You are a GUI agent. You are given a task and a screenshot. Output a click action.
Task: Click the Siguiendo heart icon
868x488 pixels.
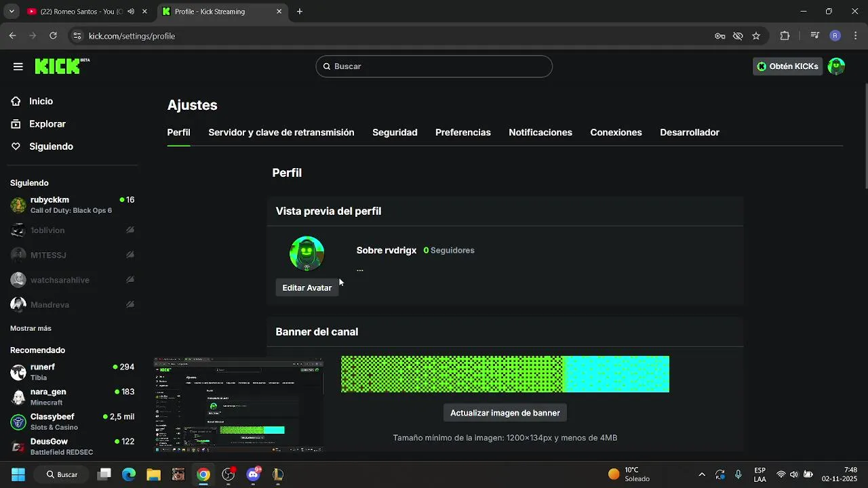tap(16, 146)
